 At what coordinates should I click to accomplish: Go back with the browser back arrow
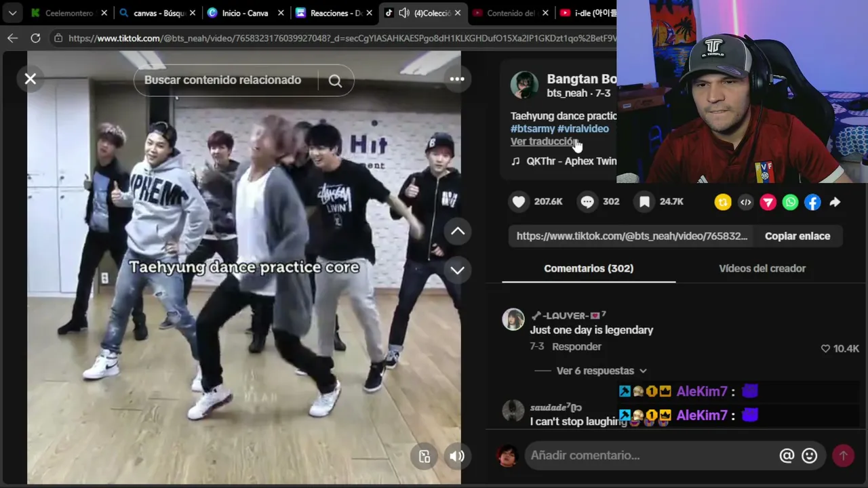click(x=12, y=38)
